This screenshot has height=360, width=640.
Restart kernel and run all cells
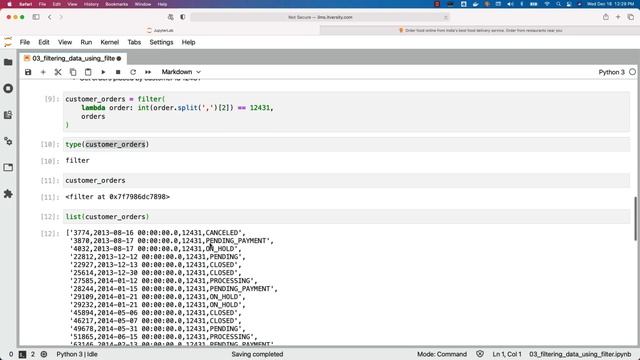[x=148, y=72]
